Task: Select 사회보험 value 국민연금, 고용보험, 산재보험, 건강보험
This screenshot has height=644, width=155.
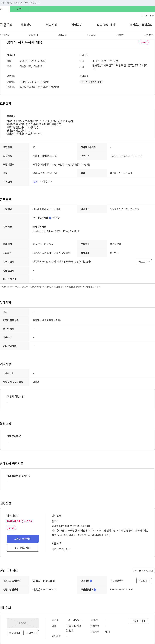Action: point(52,253)
